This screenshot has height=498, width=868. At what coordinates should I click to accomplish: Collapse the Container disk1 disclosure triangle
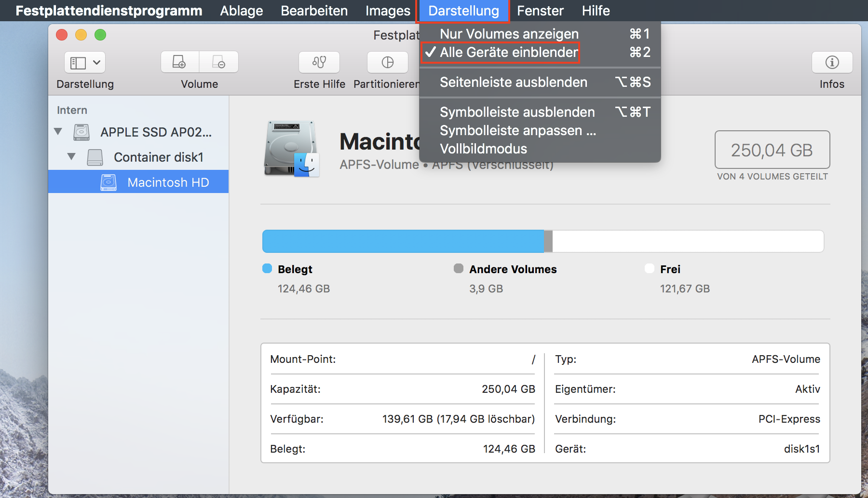(x=71, y=157)
